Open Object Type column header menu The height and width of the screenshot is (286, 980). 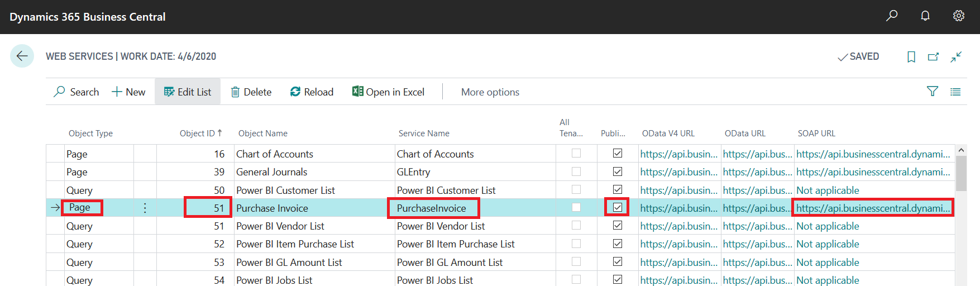(x=90, y=133)
